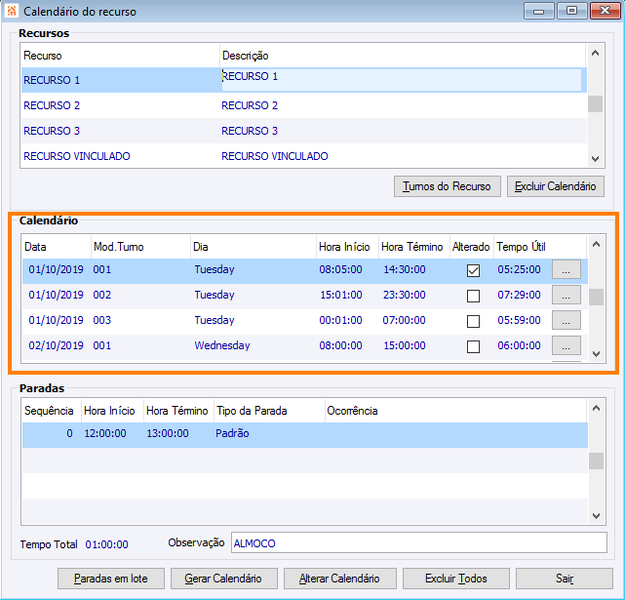Open details button for shift 003 row
Image resolution: width=625 pixels, height=600 pixels.
tap(566, 321)
